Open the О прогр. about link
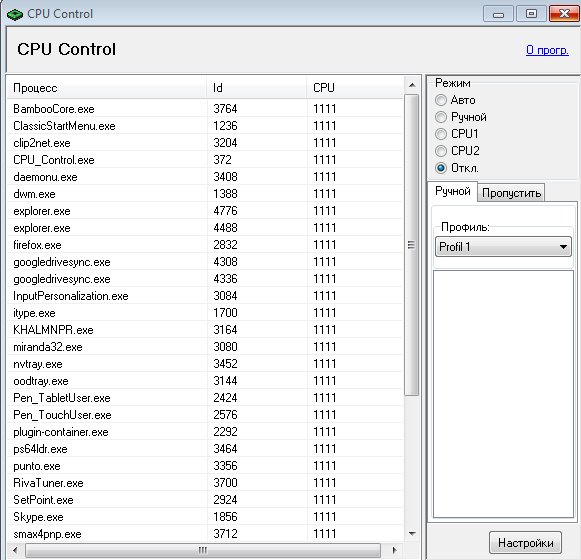The image size is (581, 560). point(547,50)
